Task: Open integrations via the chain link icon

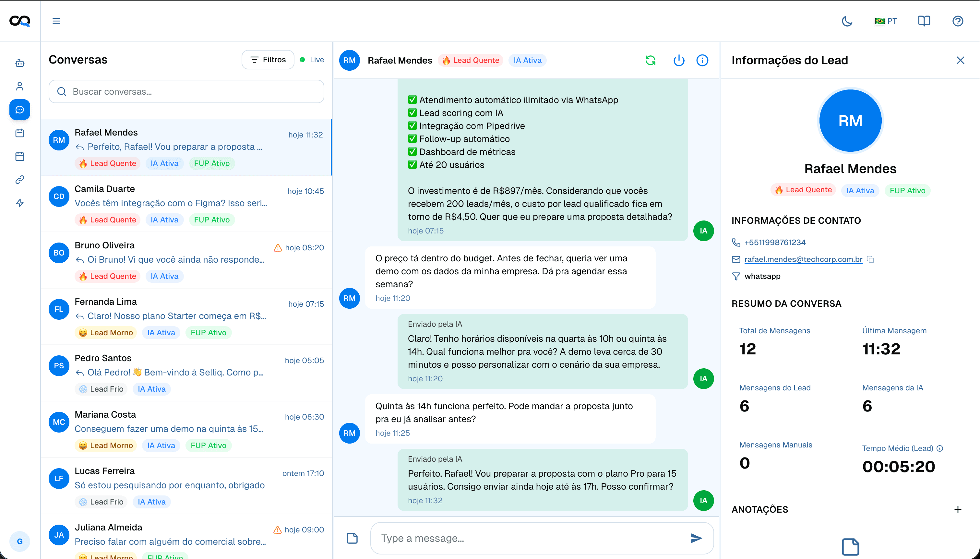Action: click(19, 179)
